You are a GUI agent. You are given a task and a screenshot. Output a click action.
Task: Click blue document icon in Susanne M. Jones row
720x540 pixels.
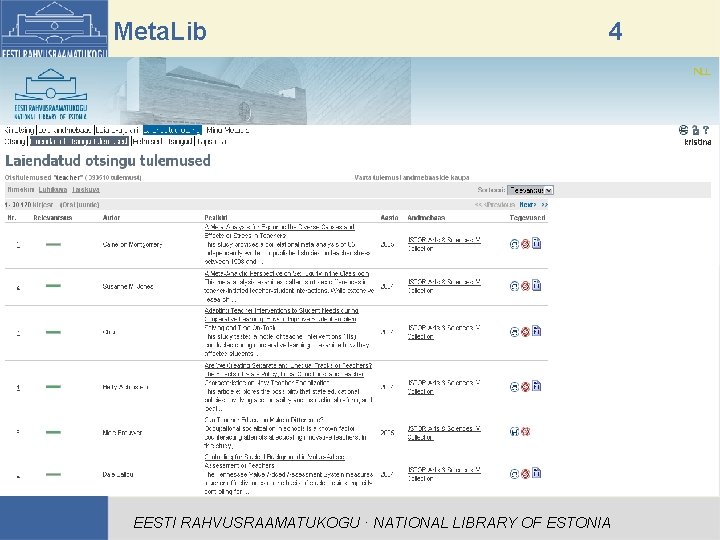point(536,285)
